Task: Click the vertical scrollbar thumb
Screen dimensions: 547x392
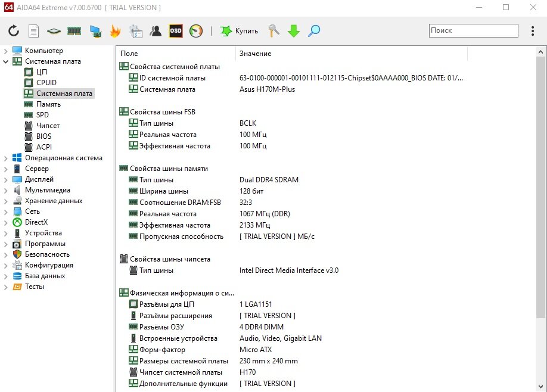Action: click(540, 187)
